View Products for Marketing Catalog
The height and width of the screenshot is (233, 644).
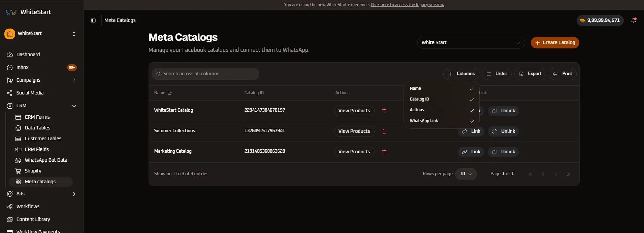354,152
